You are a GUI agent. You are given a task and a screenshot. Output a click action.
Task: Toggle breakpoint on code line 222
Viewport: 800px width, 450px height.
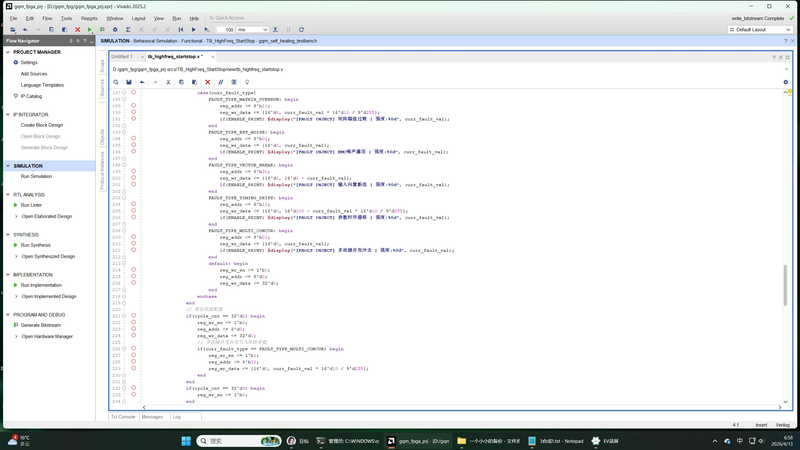[x=134, y=322]
